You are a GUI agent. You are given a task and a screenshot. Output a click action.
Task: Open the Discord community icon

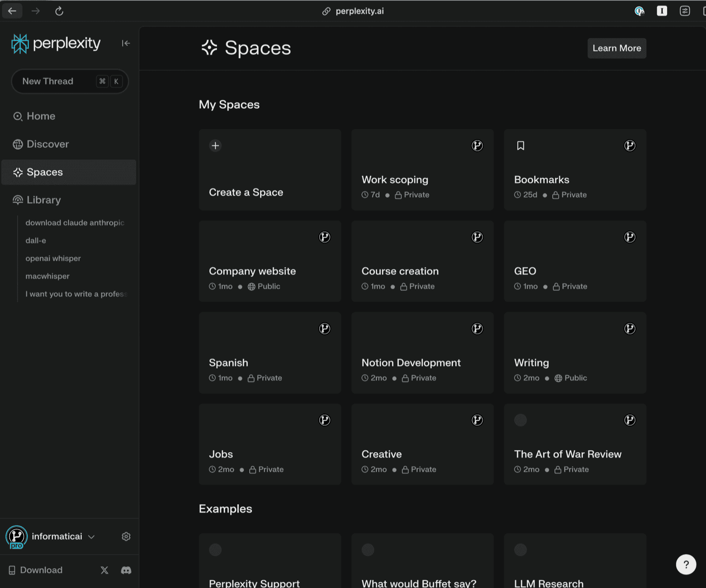click(x=126, y=570)
